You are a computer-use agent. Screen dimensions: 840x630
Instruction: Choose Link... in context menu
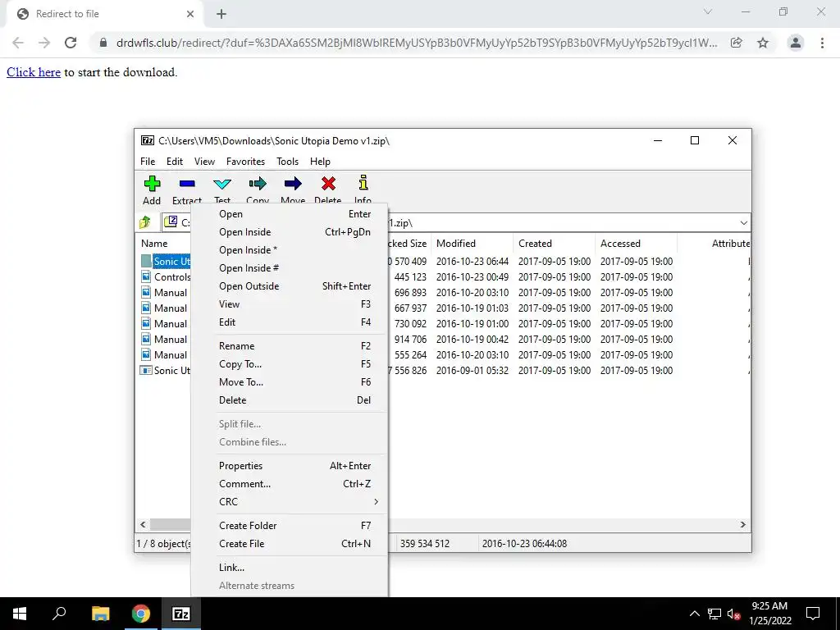[x=290, y=568]
